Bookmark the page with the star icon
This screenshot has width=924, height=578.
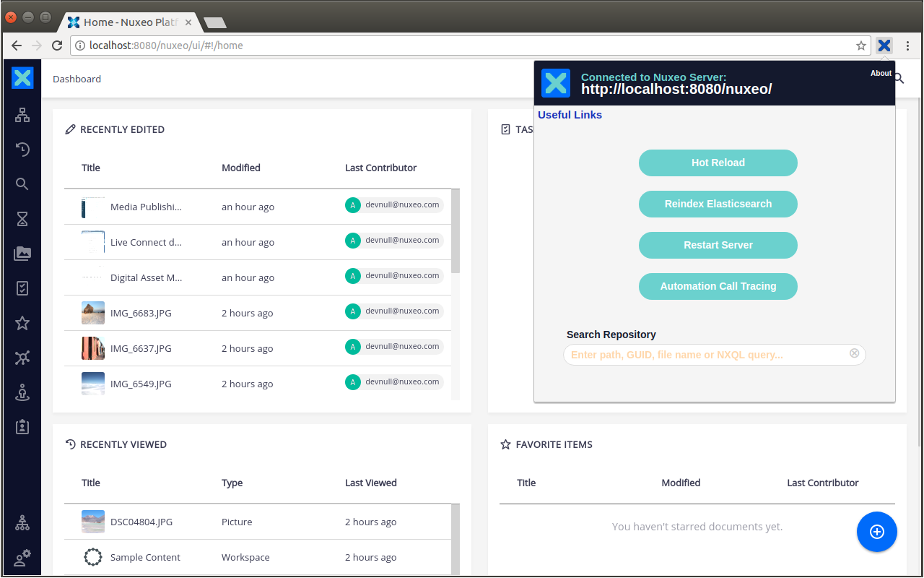tap(861, 46)
